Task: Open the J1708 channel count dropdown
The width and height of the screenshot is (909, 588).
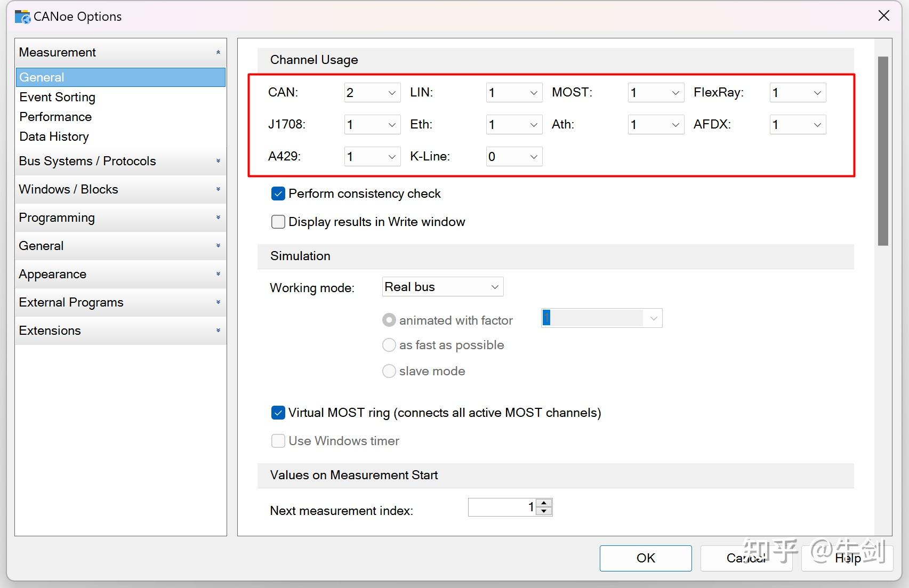Action: pos(372,125)
